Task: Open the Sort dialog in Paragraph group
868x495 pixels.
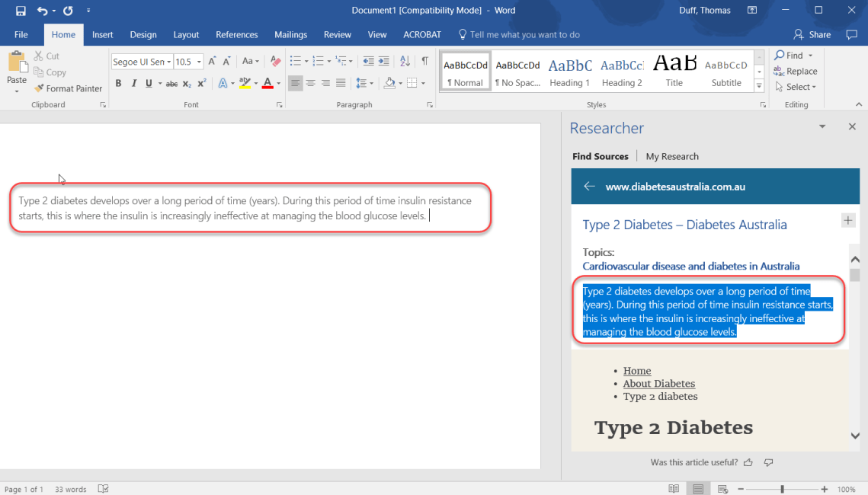Action: click(405, 60)
